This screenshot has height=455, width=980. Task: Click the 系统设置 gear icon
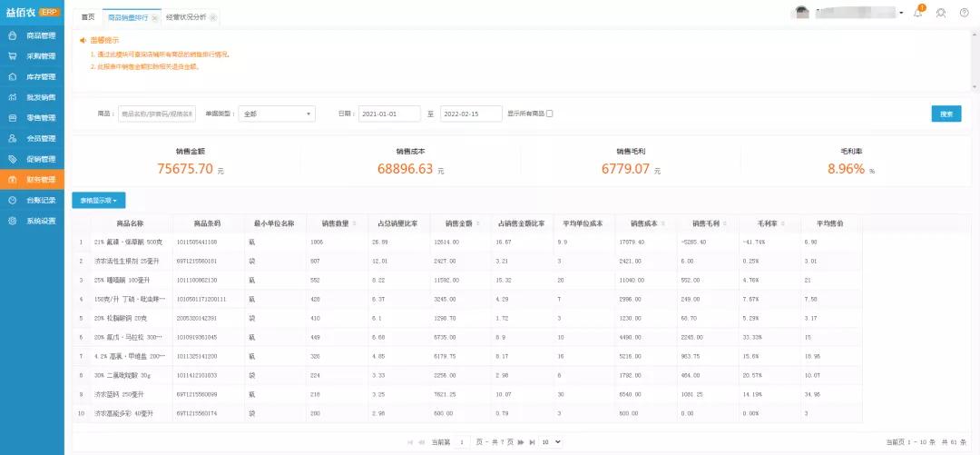[12, 221]
